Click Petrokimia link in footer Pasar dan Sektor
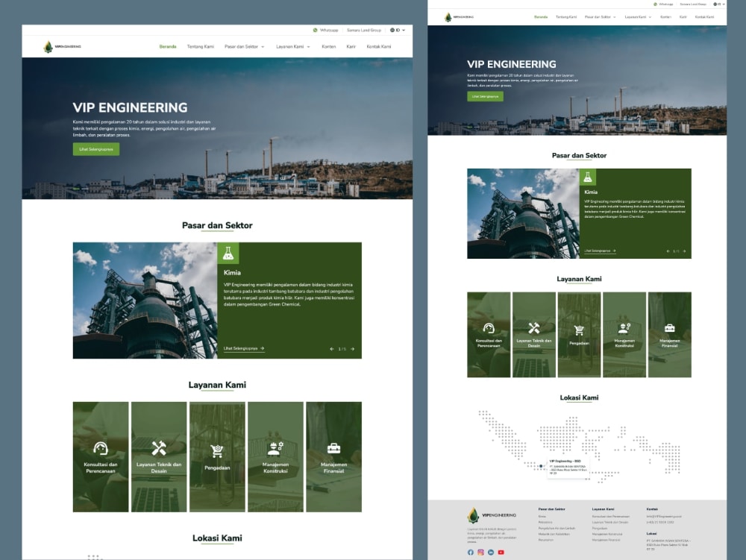 click(x=545, y=523)
